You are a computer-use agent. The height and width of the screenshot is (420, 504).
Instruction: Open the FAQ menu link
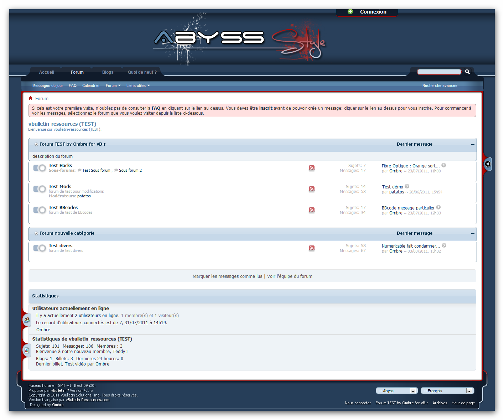(73, 85)
